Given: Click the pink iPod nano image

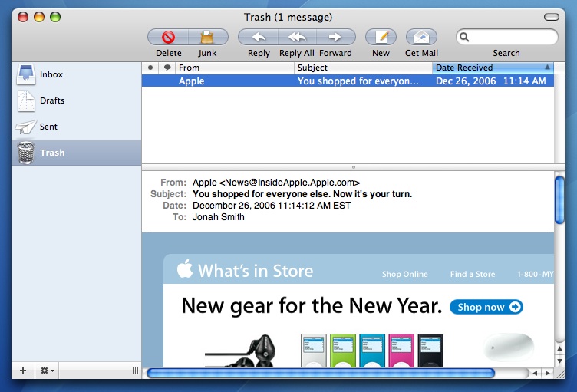Looking at the screenshot, I should pos(401,351).
